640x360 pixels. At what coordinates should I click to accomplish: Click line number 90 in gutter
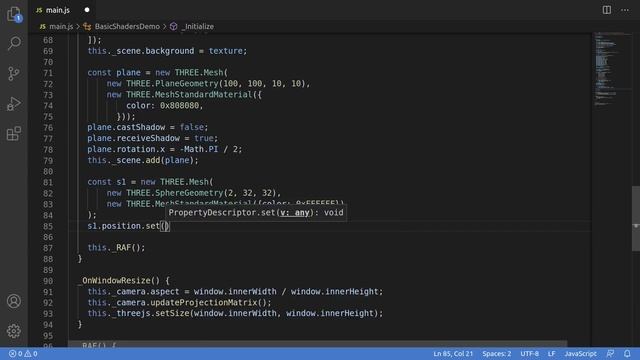[x=48, y=281]
